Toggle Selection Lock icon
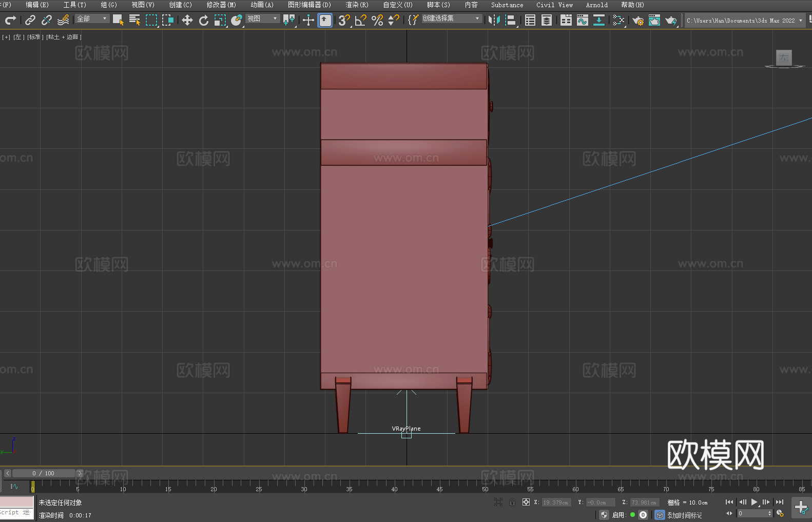The width and height of the screenshot is (812, 522). 512,502
